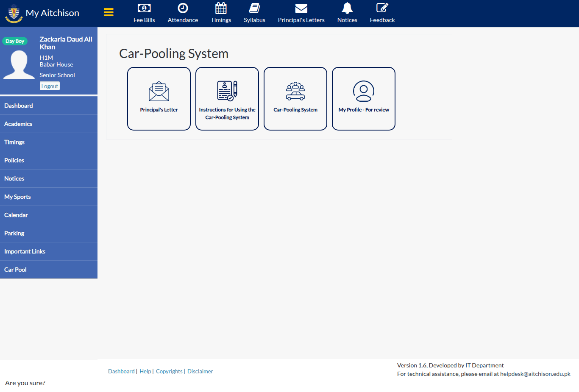Click the helpdesk email text in footer
This screenshot has width=579, height=392.
pyautogui.click(x=535, y=374)
